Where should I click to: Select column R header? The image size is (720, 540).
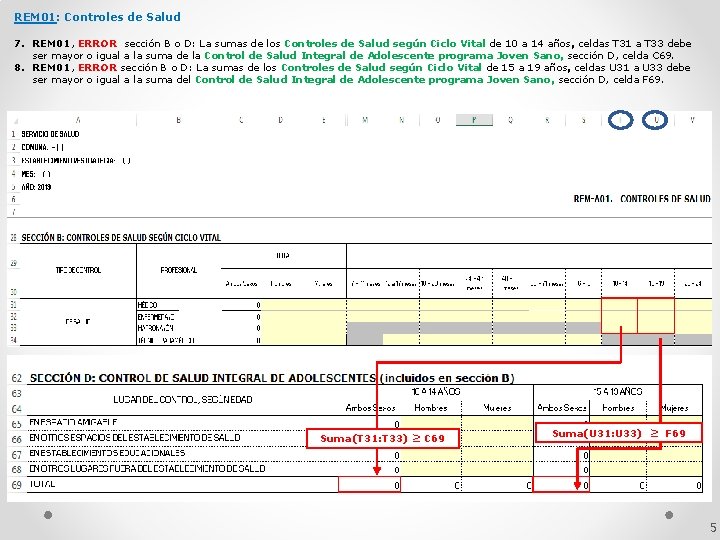547,120
